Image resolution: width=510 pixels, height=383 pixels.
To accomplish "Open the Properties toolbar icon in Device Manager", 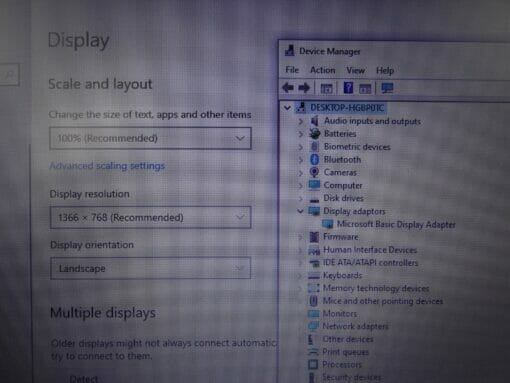I will 326,88.
